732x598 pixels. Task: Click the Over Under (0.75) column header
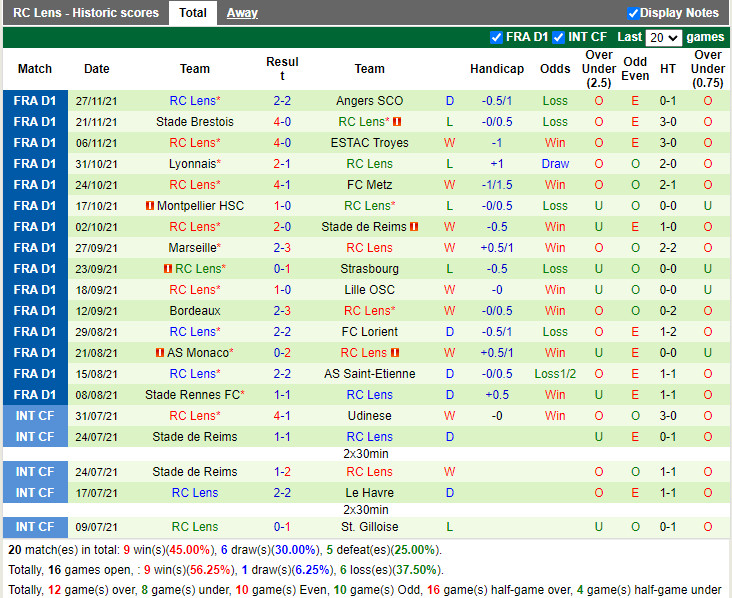(x=708, y=69)
